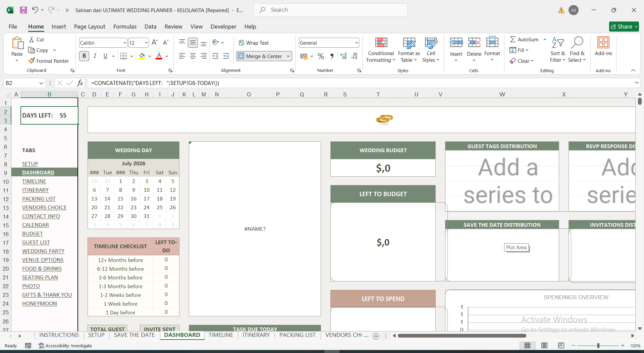This screenshot has width=644, height=353.
Task: Click the Paste clipboard icon
Action: [x=17, y=43]
